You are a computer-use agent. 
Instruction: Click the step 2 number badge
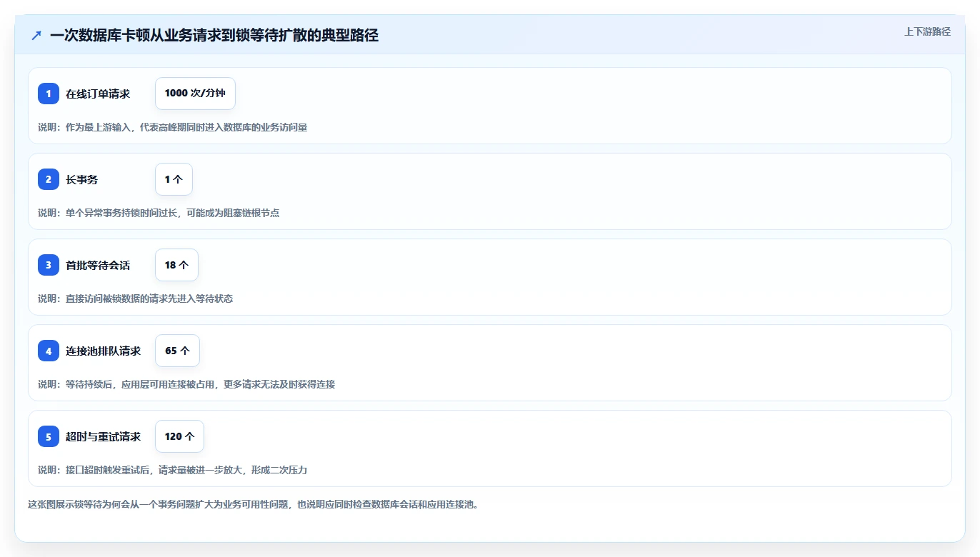pyautogui.click(x=49, y=179)
